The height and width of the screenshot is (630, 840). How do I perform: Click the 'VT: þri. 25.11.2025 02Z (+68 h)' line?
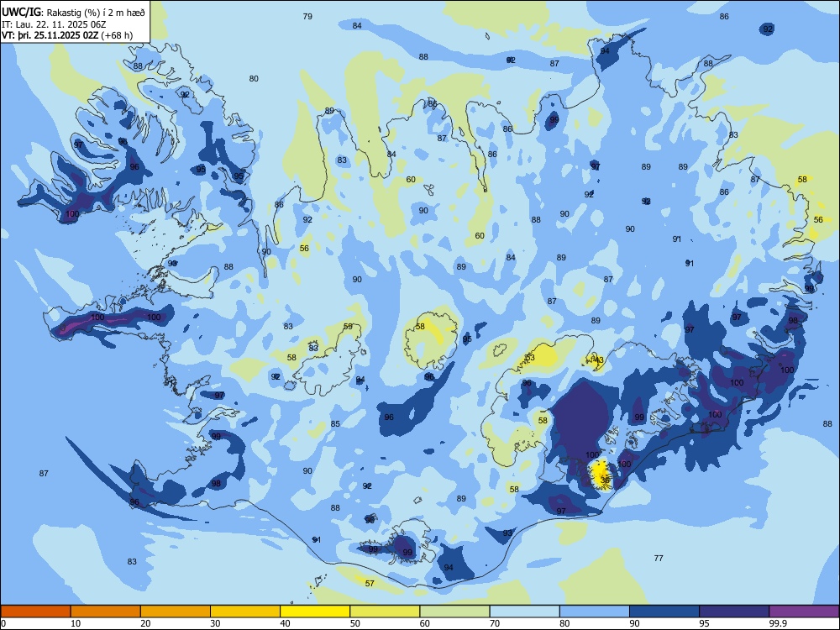pyautogui.click(x=67, y=35)
